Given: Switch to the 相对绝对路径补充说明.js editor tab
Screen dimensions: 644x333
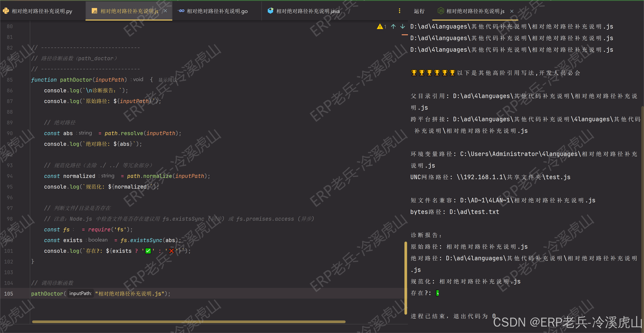Looking at the screenshot, I should tap(129, 11).
